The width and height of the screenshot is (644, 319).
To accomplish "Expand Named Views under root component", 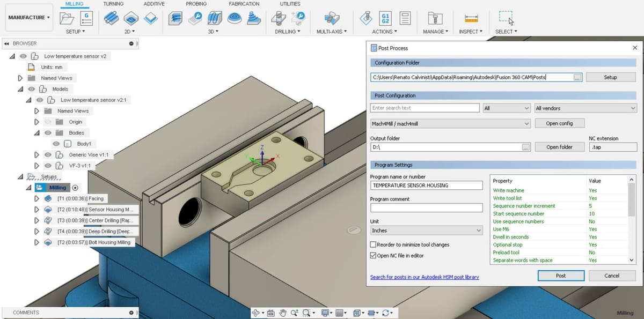I will [x=20, y=78].
